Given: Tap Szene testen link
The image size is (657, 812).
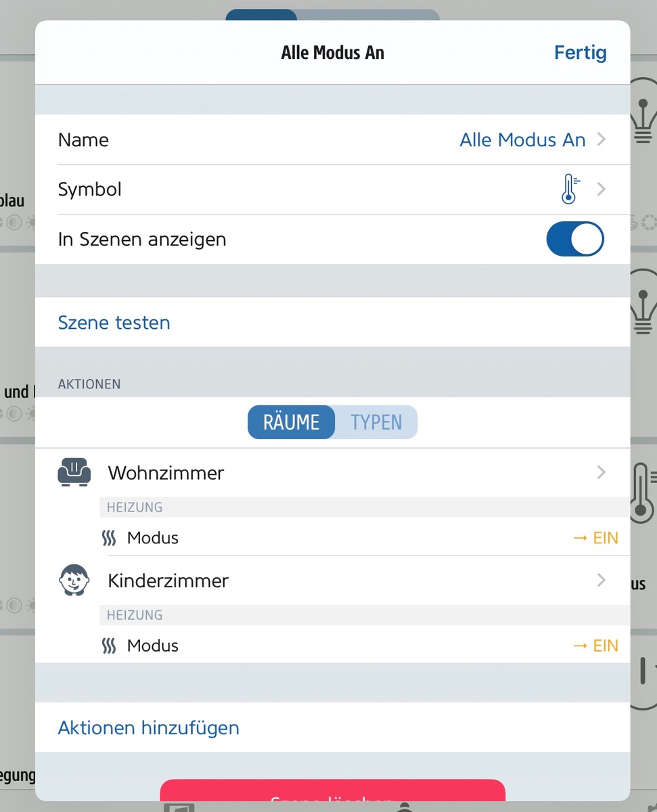Looking at the screenshot, I should click(114, 323).
